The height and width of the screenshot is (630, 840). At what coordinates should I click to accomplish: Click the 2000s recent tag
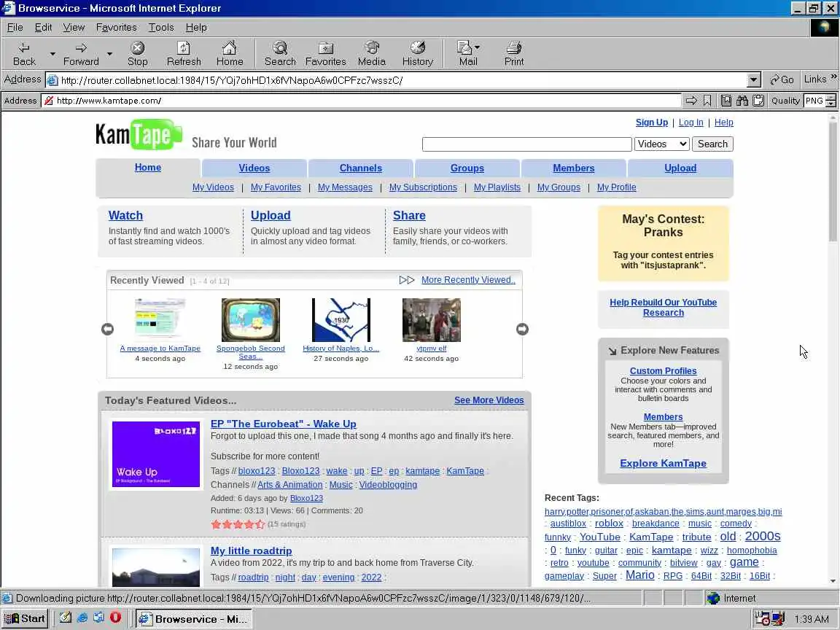tap(762, 536)
